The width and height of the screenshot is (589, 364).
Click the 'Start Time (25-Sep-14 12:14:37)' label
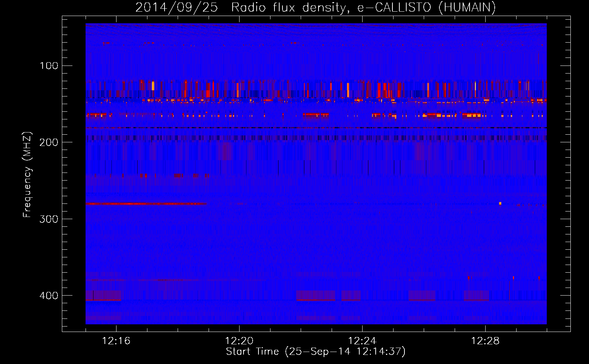point(316,352)
